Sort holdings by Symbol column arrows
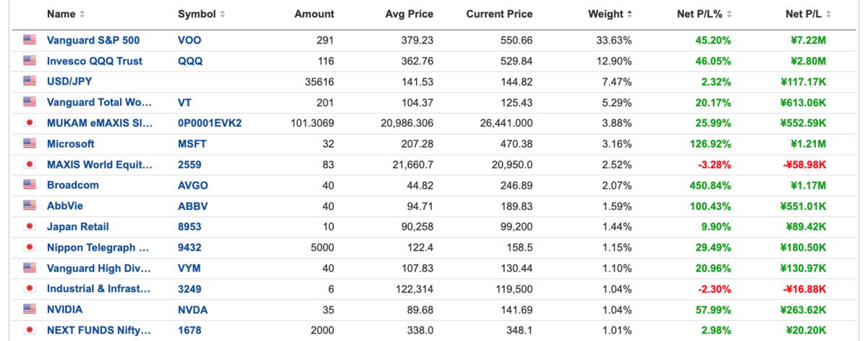 click(x=222, y=14)
